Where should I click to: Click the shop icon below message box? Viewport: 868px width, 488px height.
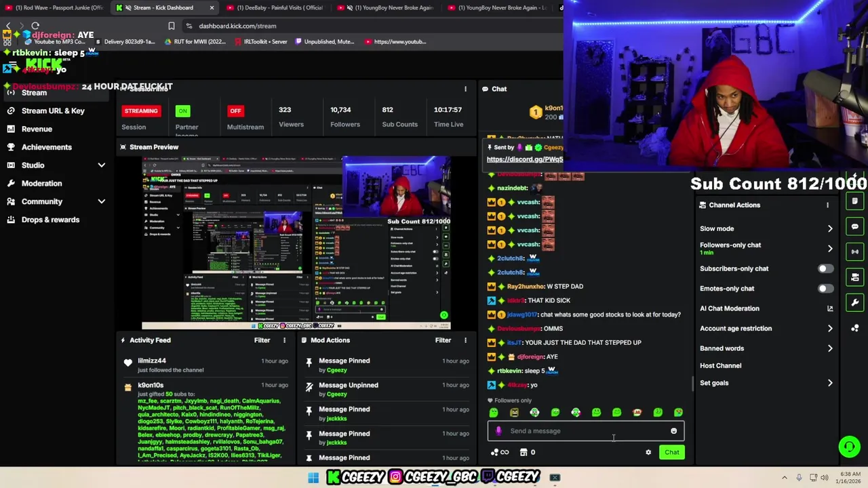pyautogui.click(x=524, y=452)
